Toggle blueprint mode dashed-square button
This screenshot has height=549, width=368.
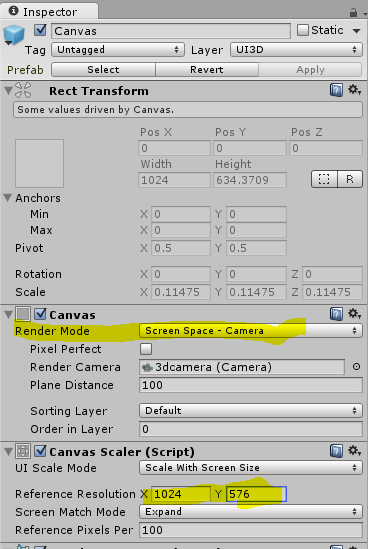[324, 179]
